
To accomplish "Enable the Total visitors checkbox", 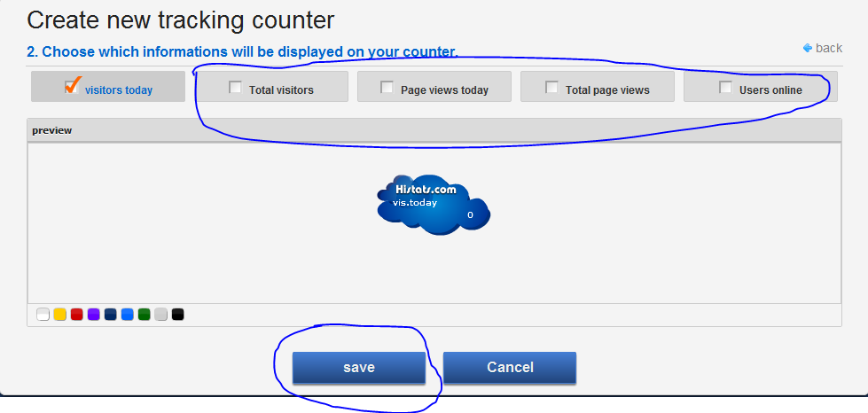I will pyautogui.click(x=235, y=87).
